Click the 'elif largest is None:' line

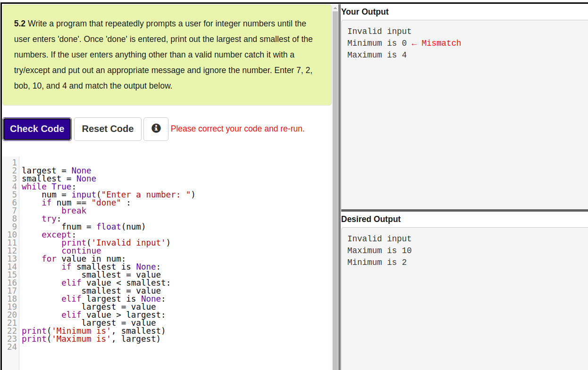coord(114,299)
